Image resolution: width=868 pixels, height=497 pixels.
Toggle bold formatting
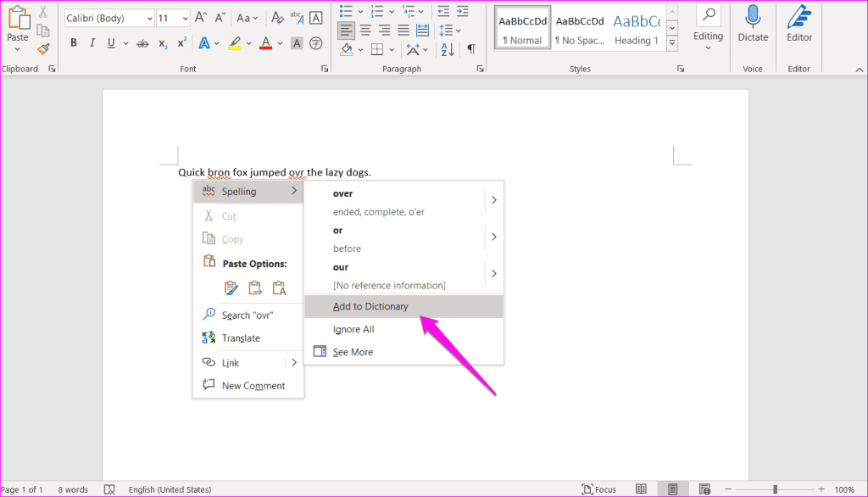coord(73,42)
